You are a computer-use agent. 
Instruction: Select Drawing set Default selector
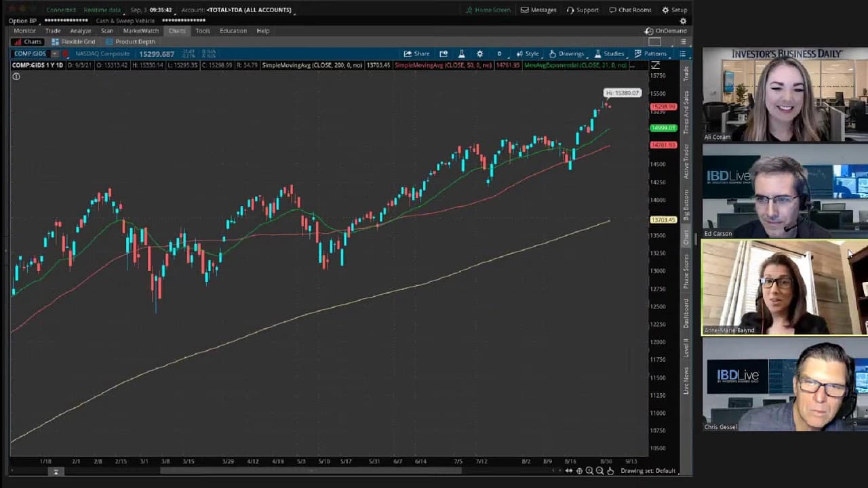coord(648,470)
